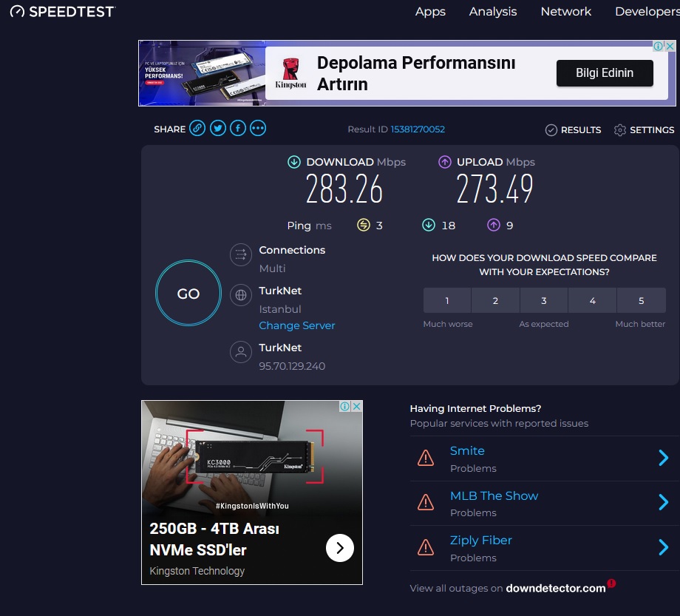Open more share options icon
Viewport: 680px width, 616px height.
pyautogui.click(x=258, y=129)
